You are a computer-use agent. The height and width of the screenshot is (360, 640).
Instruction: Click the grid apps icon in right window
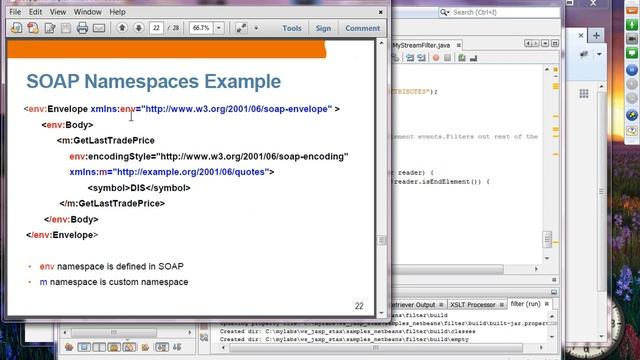pyautogui.click(x=584, y=93)
